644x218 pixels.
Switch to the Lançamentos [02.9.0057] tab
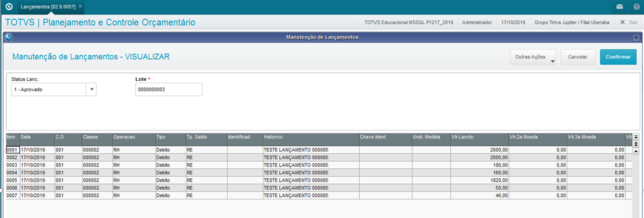coord(48,7)
